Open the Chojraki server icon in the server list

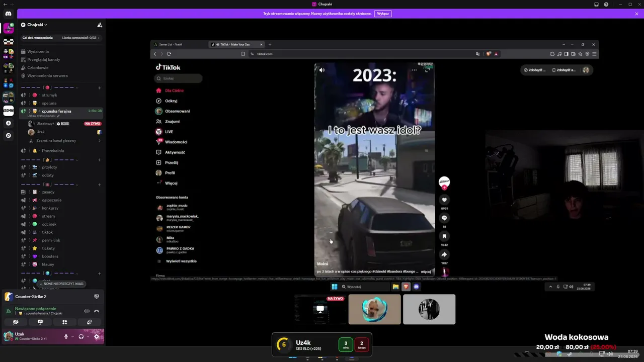click(x=9, y=29)
